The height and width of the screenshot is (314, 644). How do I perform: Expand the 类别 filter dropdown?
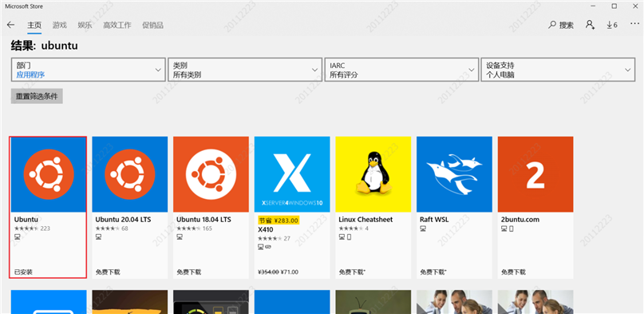tap(245, 70)
